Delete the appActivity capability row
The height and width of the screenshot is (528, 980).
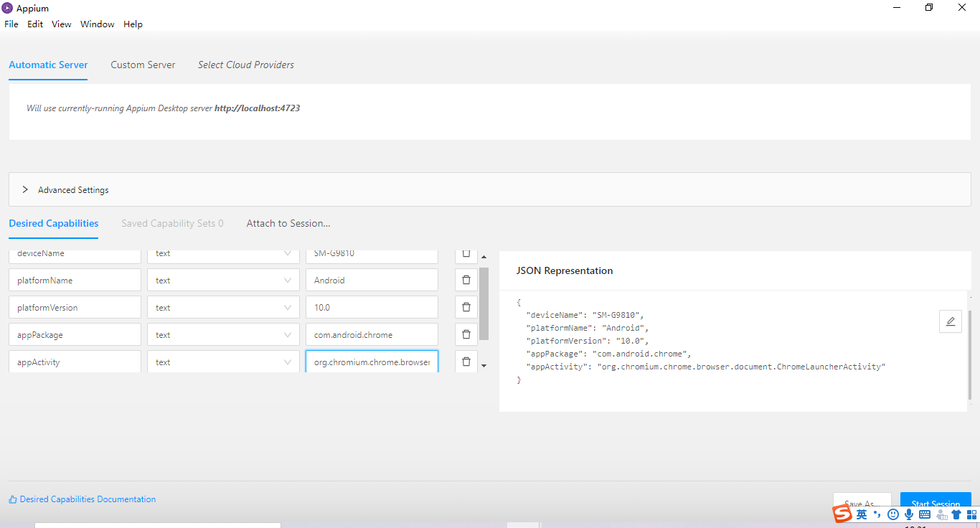tap(466, 362)
